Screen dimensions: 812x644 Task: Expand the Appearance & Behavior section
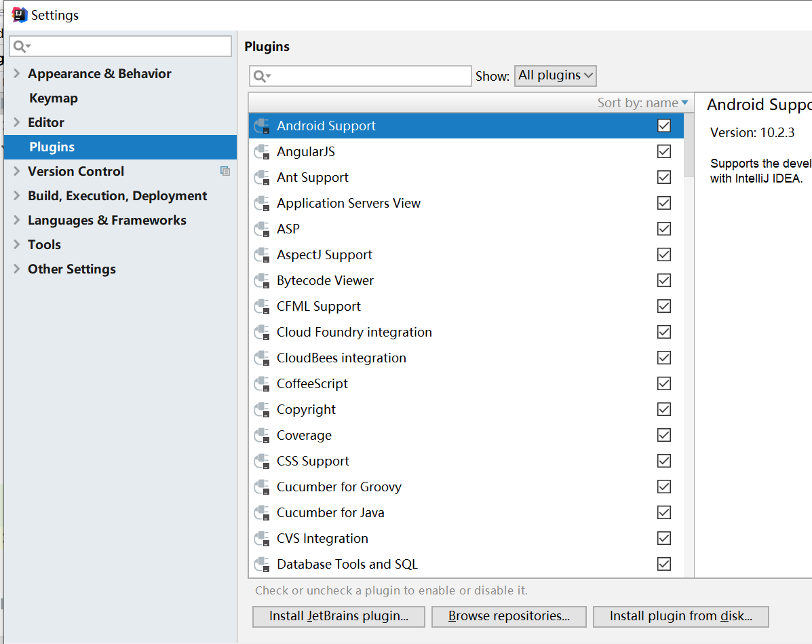click(x=16, y=73)
